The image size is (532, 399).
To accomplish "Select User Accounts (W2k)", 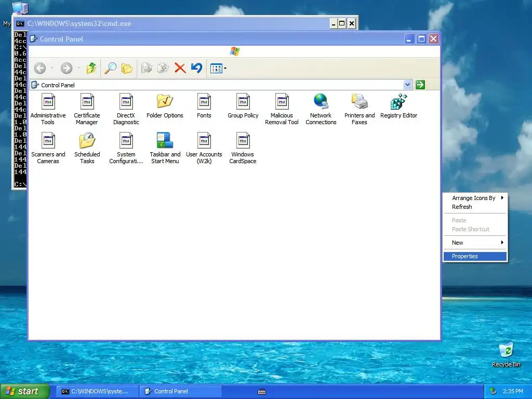I will pos(204,148).
